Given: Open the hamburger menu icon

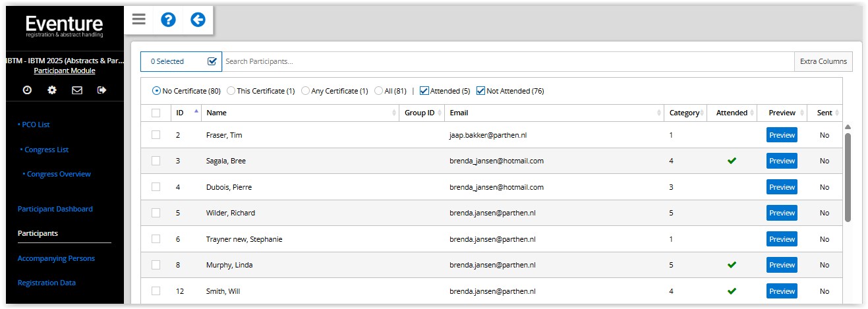Looking at the screenshot, I should coord(138,20).
